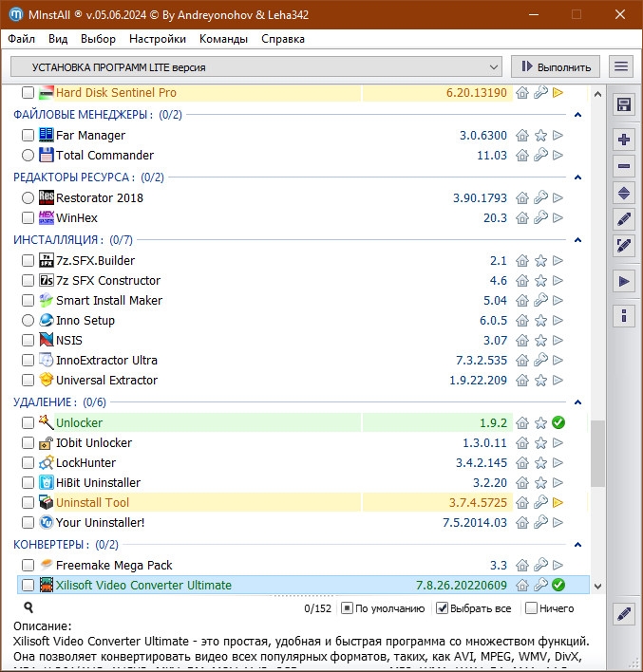Screen dimensions: 643x672
Task: Toggle the Ничего checkbox
Action: 531,608
